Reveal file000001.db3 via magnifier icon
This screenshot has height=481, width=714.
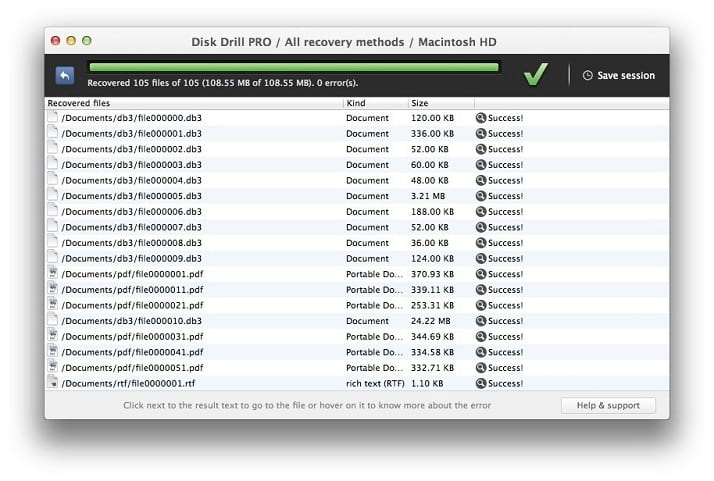[481, 133]
